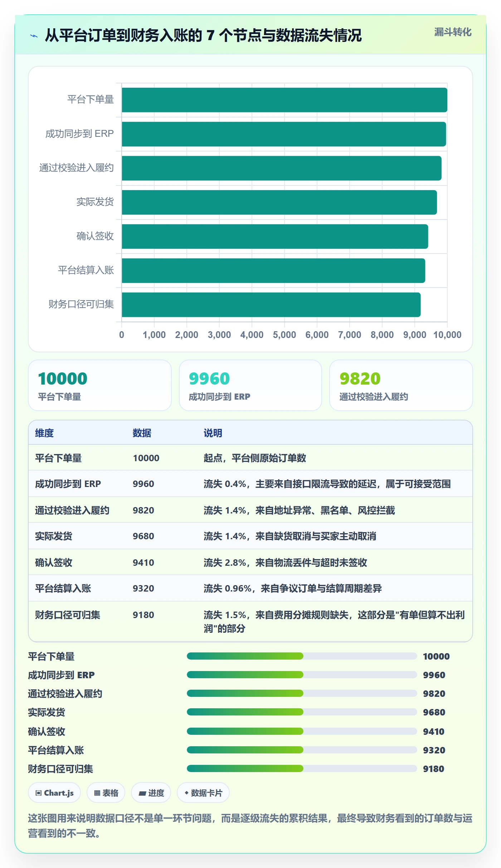Click the 漏斗转化 tag in the header
Image resolution: width=501 pixels, height=868 pixels.
click(453, 32)
